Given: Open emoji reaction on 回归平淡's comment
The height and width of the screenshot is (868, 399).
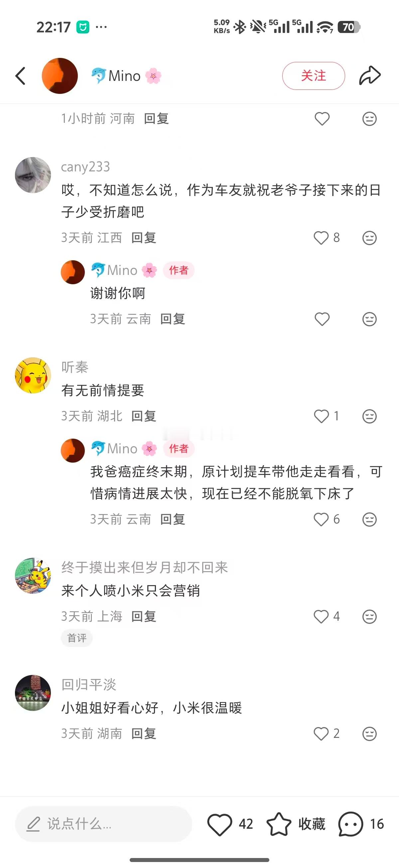Looking at the screenshot, I should 369,734.
